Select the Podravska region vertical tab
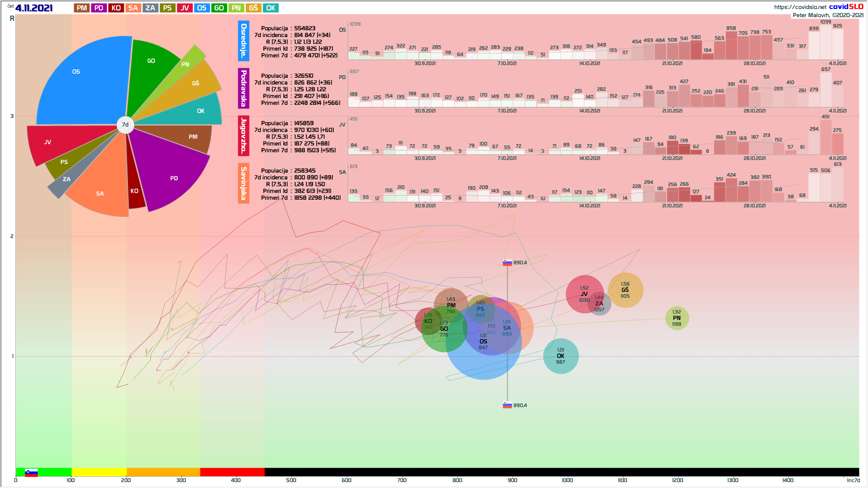The height and width of the screenshot is (488, 868). click(x=244, y=88)
